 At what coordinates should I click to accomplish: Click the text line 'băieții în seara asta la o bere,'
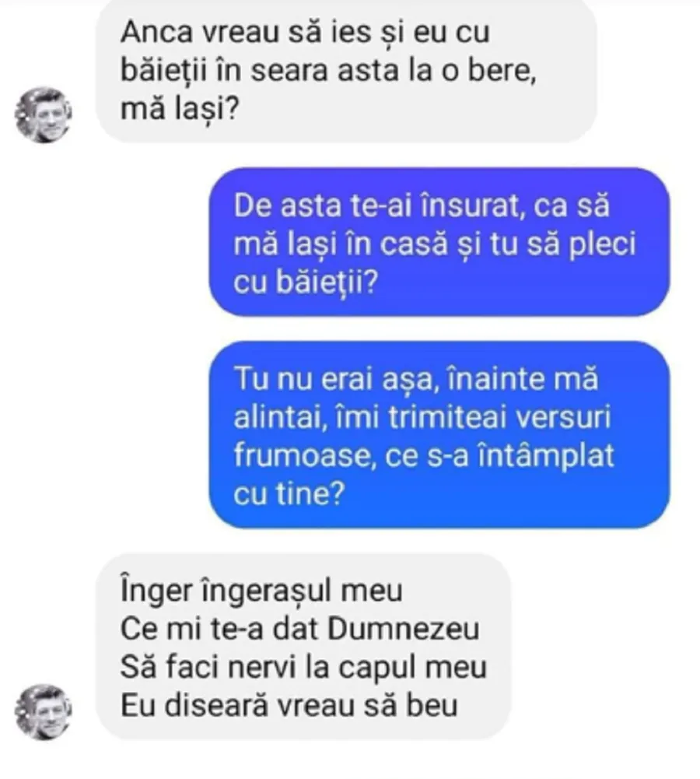click(x=328, y=70)
